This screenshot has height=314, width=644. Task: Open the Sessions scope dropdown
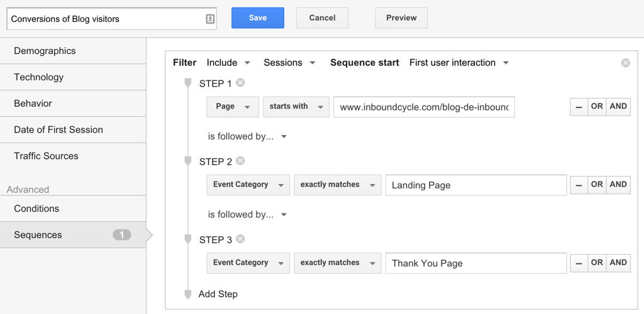pyautogui.click(x=289, y=63)
